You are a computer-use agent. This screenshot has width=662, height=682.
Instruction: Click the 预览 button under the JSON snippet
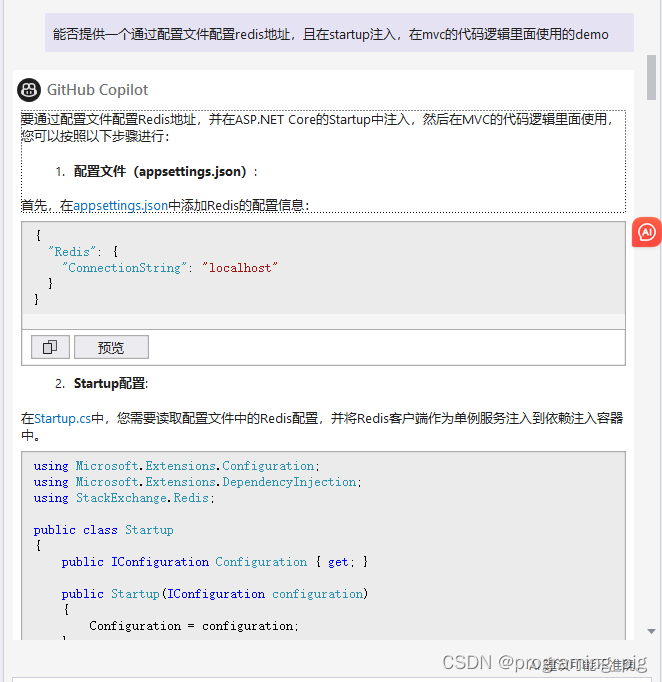111,347
